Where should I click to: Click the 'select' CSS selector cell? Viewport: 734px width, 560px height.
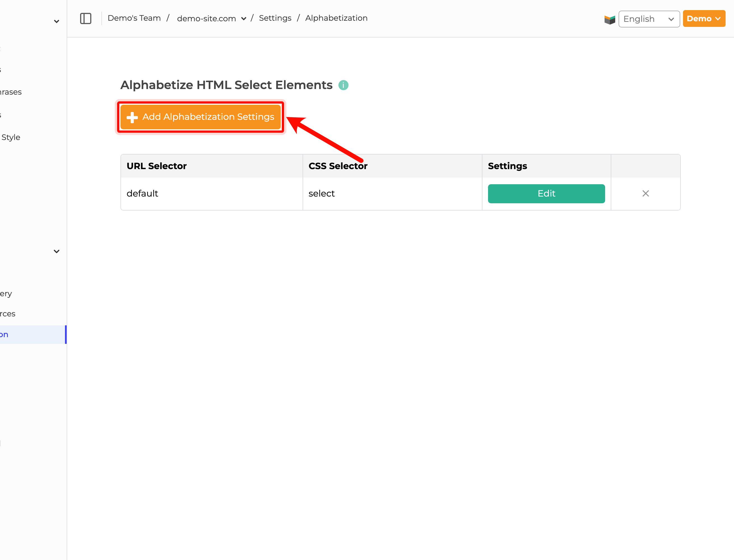coord(392,194)
